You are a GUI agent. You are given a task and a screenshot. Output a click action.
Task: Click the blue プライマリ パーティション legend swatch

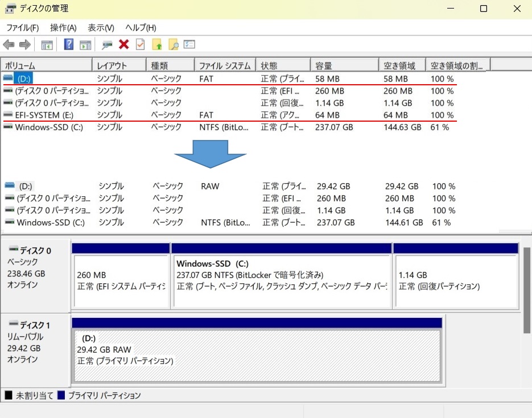(61, 395)
